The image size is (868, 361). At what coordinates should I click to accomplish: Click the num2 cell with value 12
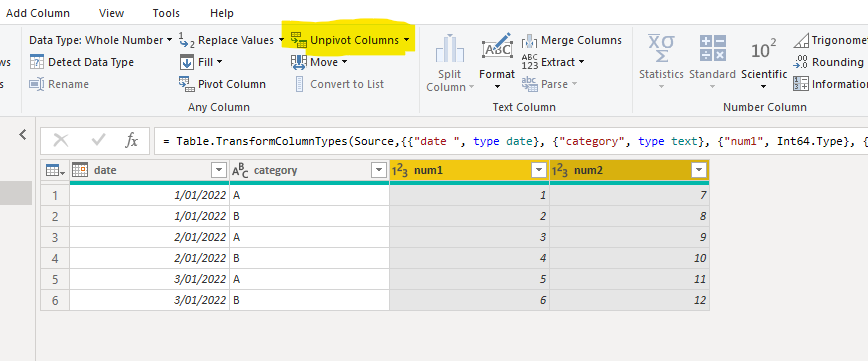(x=629, y=300)
